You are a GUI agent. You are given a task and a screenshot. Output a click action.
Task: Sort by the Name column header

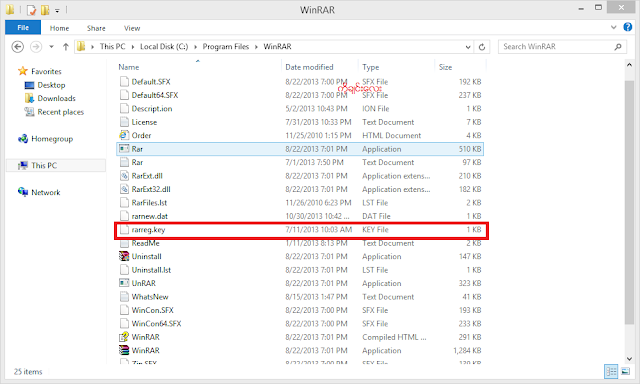click(129, 67)
